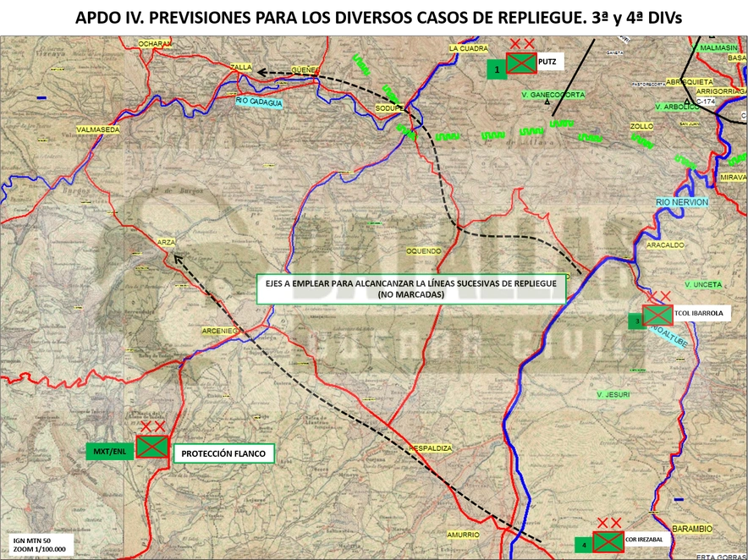Click the EJES A EMPLEAR legend box
The width and height of the screenshot is (748, 560).
411,288
